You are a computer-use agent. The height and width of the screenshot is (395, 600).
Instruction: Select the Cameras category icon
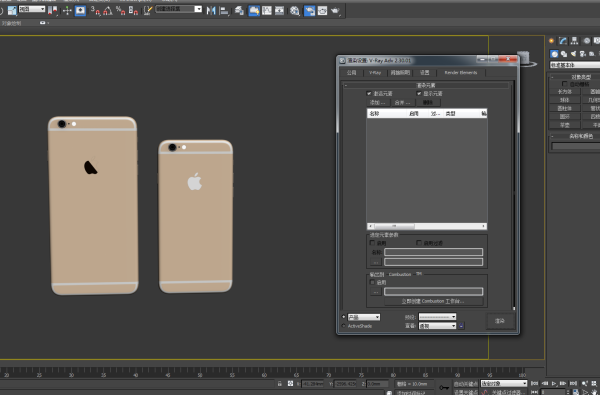582,54
